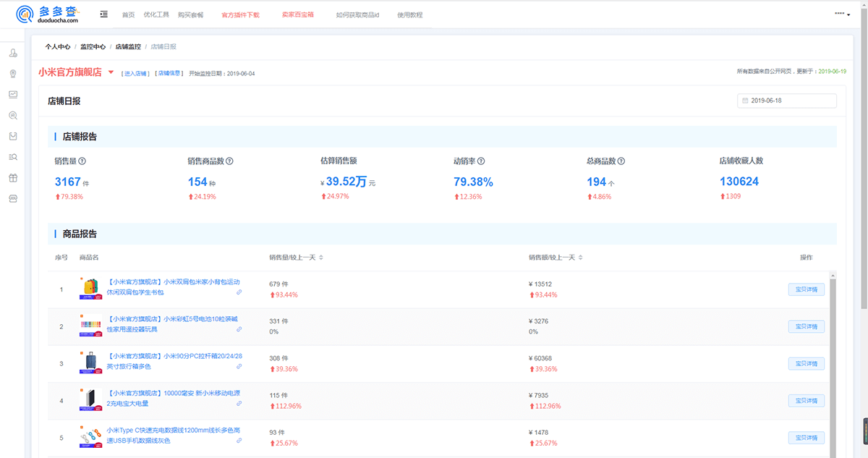Open the user account dropdown at top right

pos(842,14)
